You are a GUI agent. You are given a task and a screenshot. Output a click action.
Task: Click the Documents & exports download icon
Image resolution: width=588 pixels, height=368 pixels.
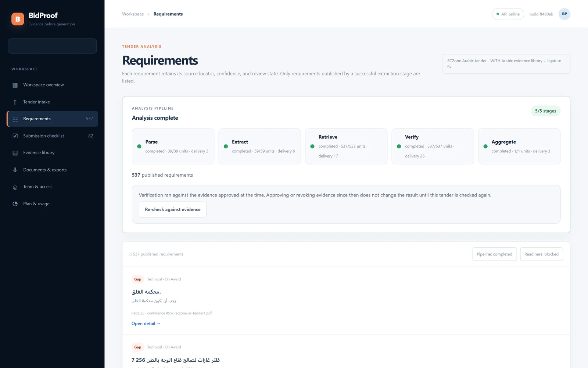pos(15,170)
